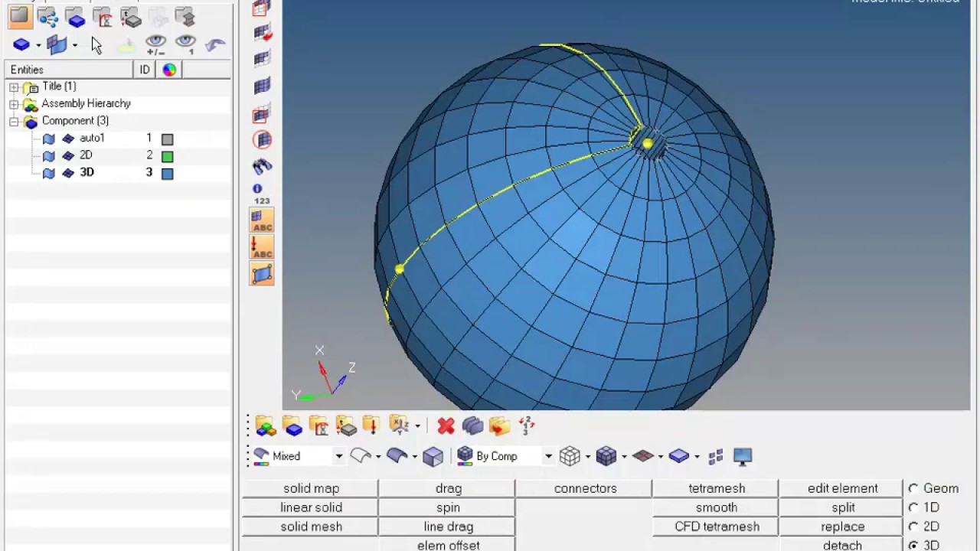Click the mask icon with red arrow
The image size is (980, 551).
(262, 33)
